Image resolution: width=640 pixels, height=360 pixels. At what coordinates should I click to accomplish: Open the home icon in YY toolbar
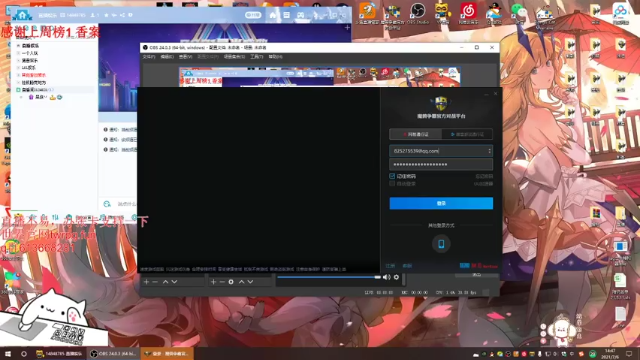click(273, 15)
